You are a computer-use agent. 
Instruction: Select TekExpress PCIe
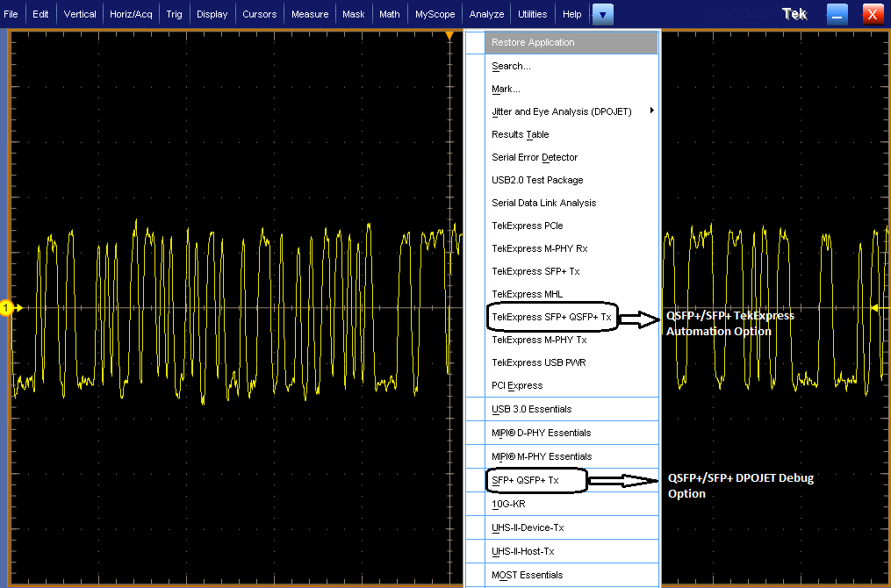tap(527, 226)
